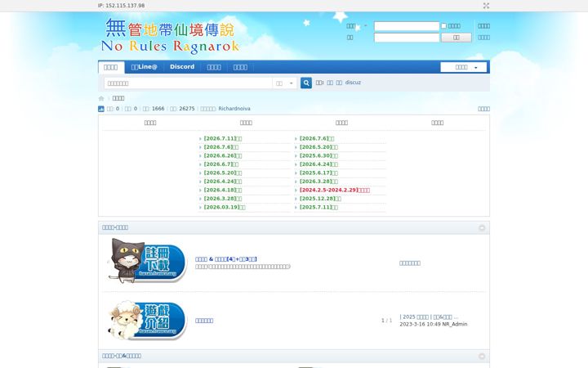This screenshot has width=588, height=368.
Task: Click the hot search keyword just before discuz
Action: point(339,83)
